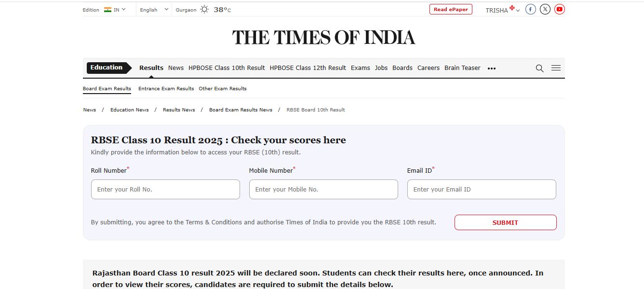The height and width of the screenshot is (289, 644).
Task: Open the X (Twitter) social icon
Action: (545, 9)
